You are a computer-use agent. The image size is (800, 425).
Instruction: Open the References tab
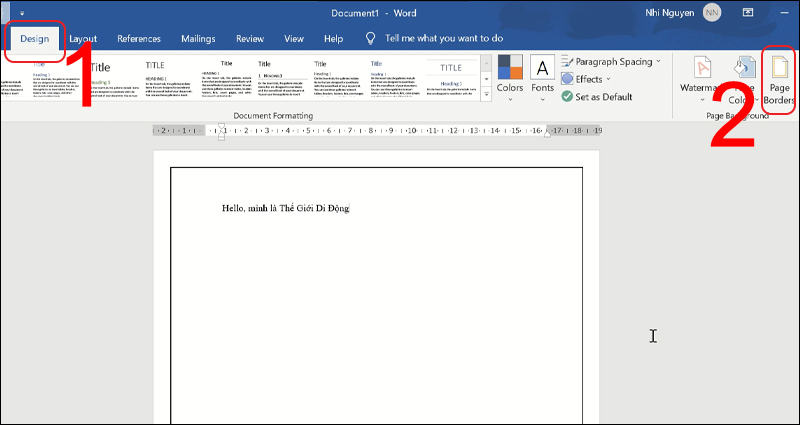point(138,38)
